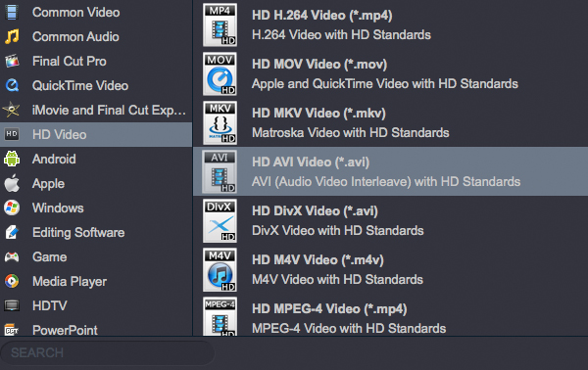Click the Apple logo icon
The height and width of the screenshot is (370, 588).
click(12, 183)
